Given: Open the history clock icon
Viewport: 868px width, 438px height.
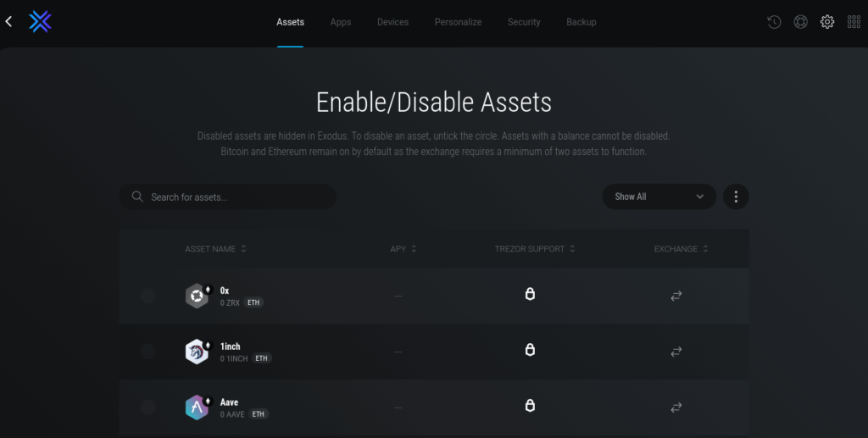Looking at the screenshot, I should pos(774,22).
